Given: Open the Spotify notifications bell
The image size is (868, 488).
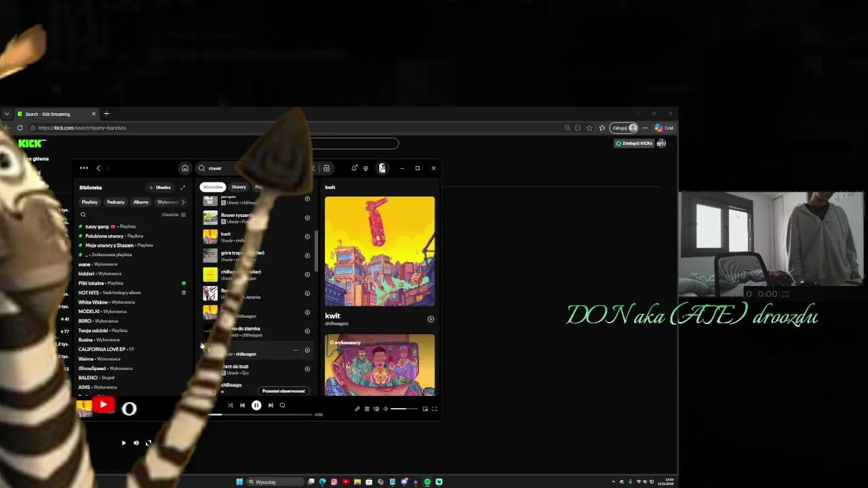Looking at the screenshot, I should tap(354, 168).
